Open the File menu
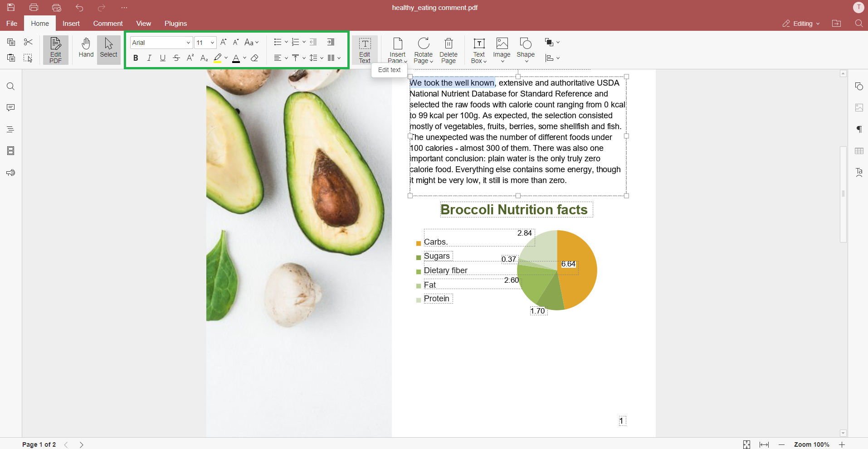Image resolution: width=868 pixels, height=449 pixels. point(12,24)
